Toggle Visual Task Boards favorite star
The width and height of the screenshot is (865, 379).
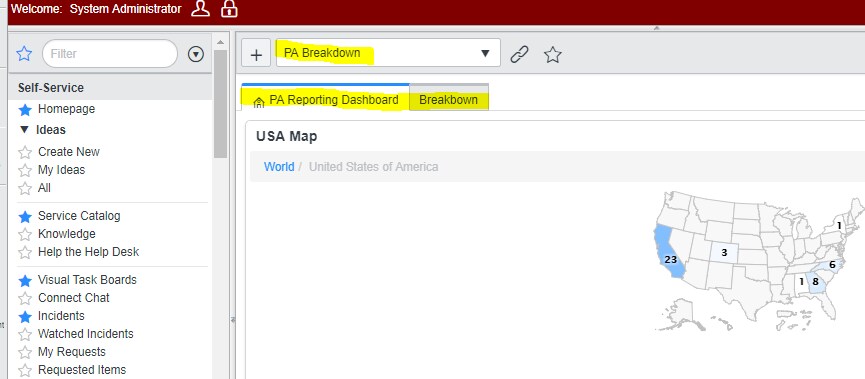click(25, 281)
